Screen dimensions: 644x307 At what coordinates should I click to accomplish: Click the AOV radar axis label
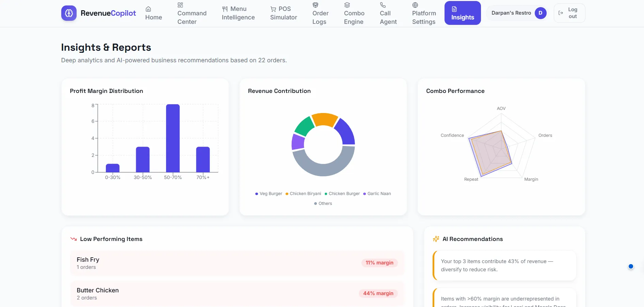(501, 109)
